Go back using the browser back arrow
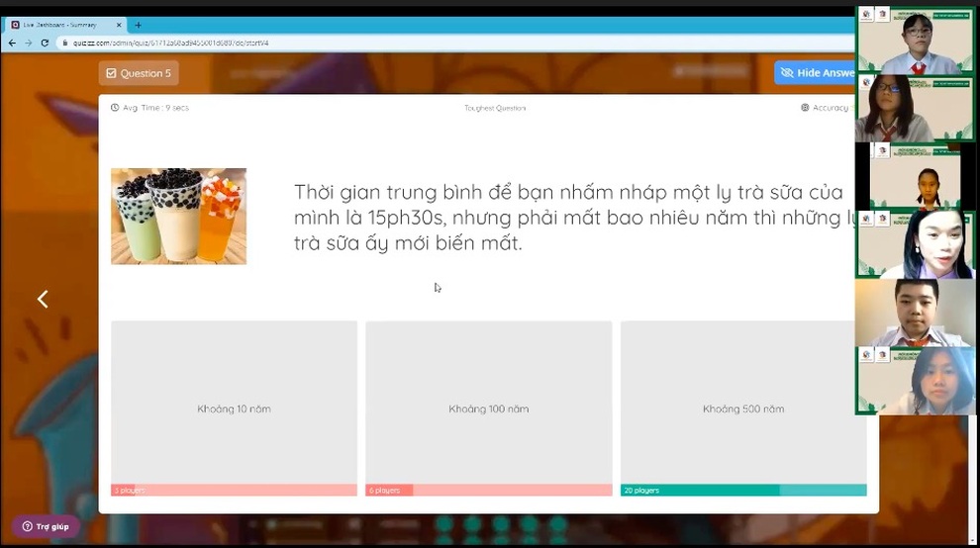Screen dimensions: 980x548 [12, 43]
